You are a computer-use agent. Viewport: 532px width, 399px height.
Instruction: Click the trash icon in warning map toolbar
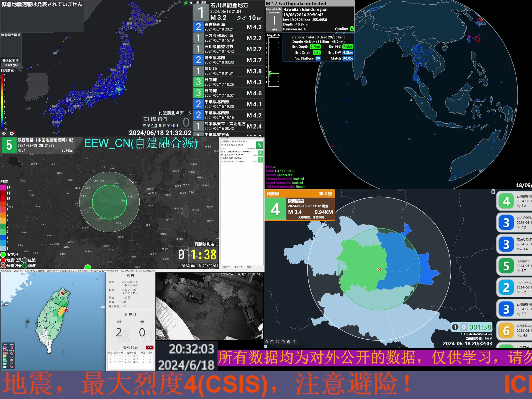294,342
